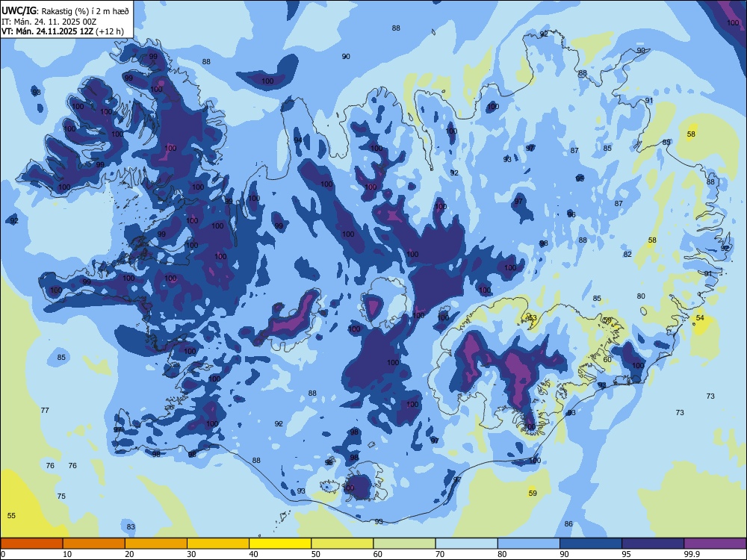Select the '53' humidity value on the map

coord(532,317)
